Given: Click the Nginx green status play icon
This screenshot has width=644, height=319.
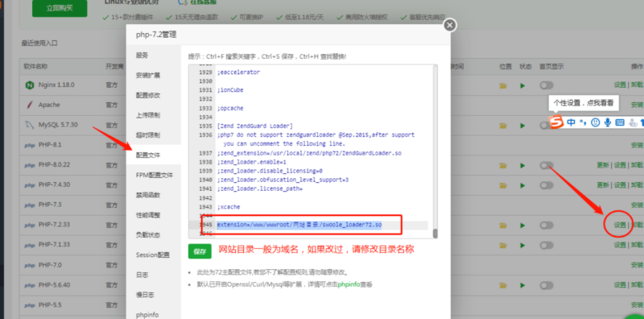Looking at the screenshot, I should (522, 86).
